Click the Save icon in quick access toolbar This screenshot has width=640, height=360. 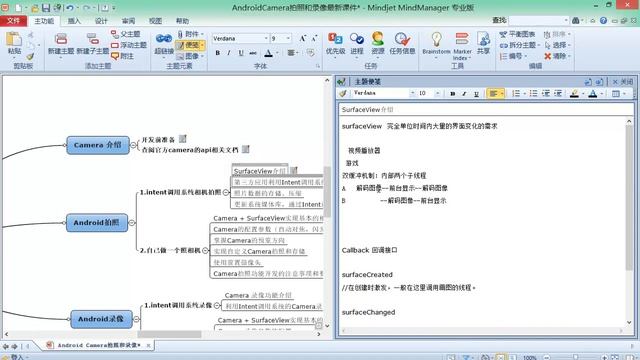coord(45,8)
